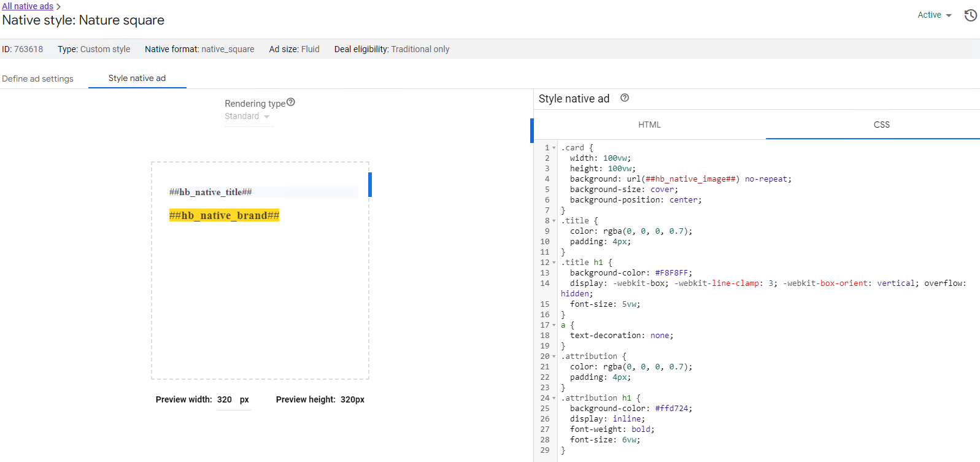Open the Rendering type Standard dropdown
980x462 pixels.
[247, 117]
